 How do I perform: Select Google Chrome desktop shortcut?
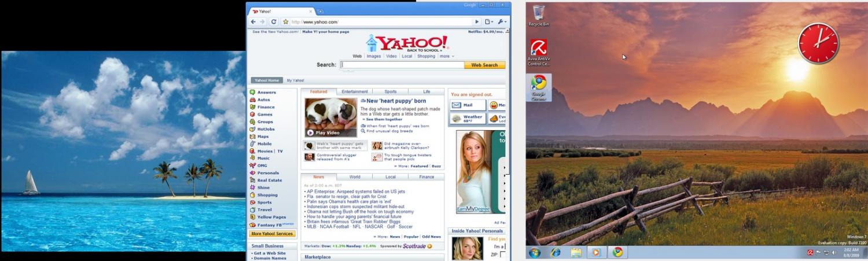(x=539, y=87)
